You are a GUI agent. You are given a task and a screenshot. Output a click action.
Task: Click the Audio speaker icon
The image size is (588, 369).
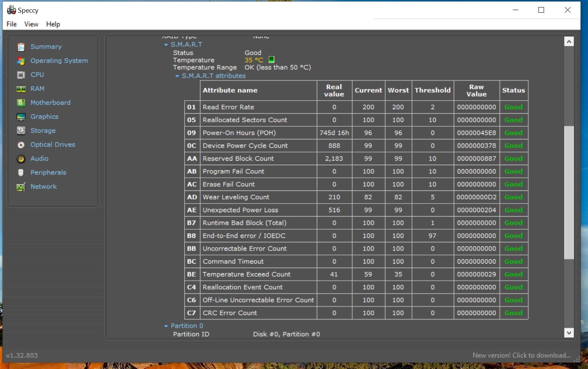[21, 159]
